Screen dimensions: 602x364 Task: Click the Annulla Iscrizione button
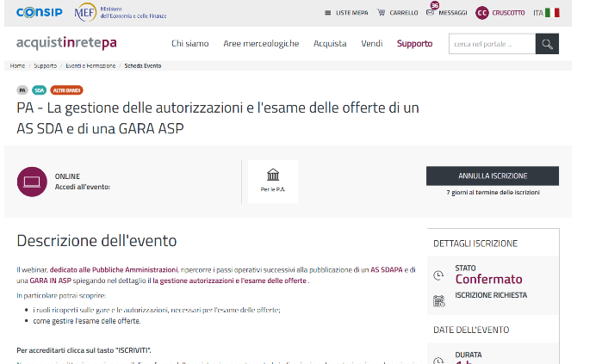[x=492, y=176]
